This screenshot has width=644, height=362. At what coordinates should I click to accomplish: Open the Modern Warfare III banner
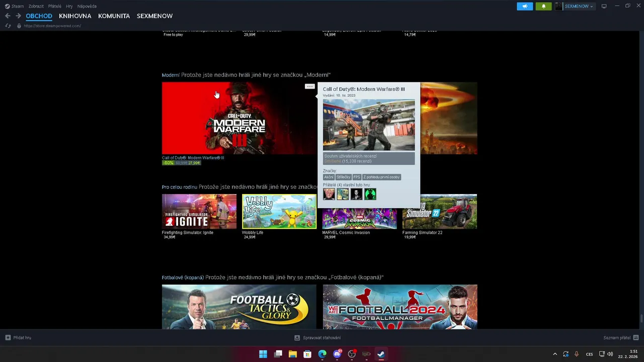(239, 118)
